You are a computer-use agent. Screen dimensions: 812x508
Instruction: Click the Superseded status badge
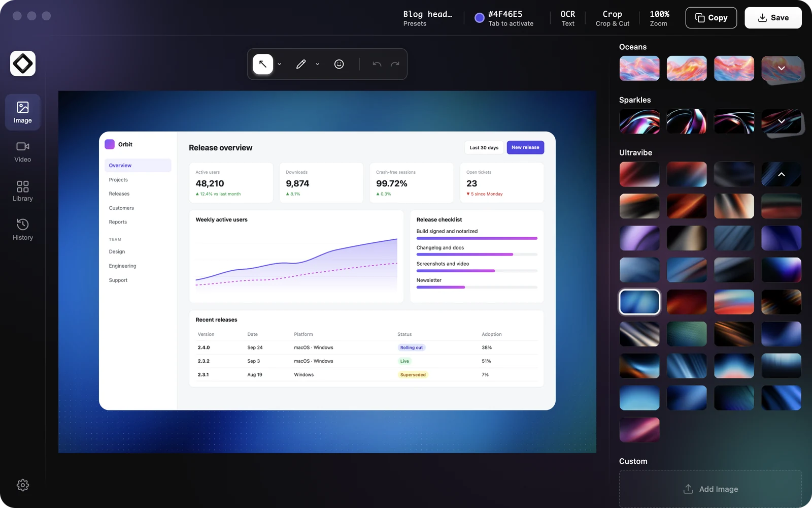point(413,375)
